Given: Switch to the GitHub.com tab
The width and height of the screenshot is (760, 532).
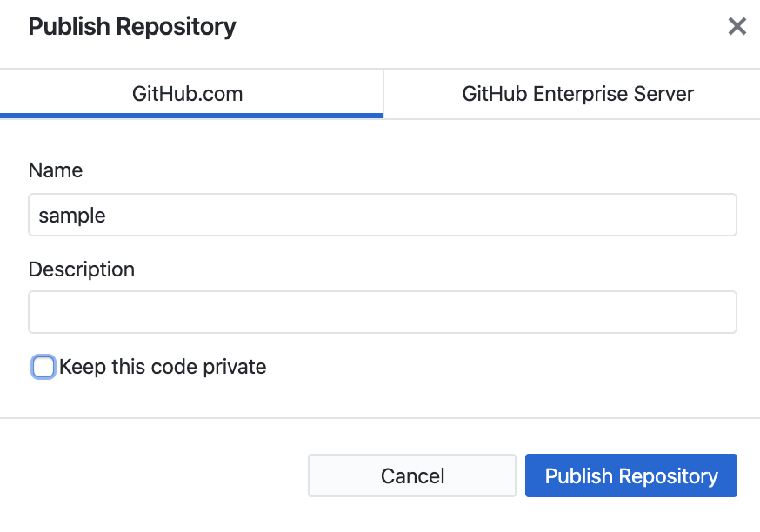Looking at the screenshot, I should pos(188,94).
